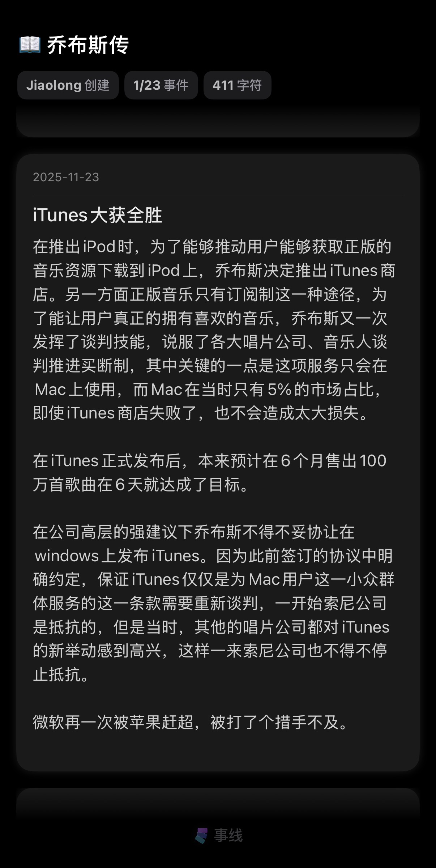Tap the partially visible previous event card
The height and width of the screenshot is (868, 436).
pos(218,121)
